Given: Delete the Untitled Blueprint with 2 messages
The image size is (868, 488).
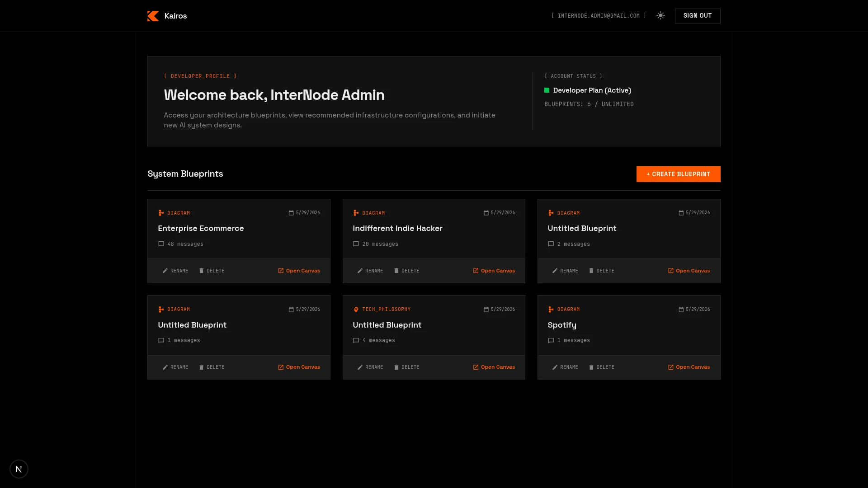Looking at the screenshot, I should 602,271.
